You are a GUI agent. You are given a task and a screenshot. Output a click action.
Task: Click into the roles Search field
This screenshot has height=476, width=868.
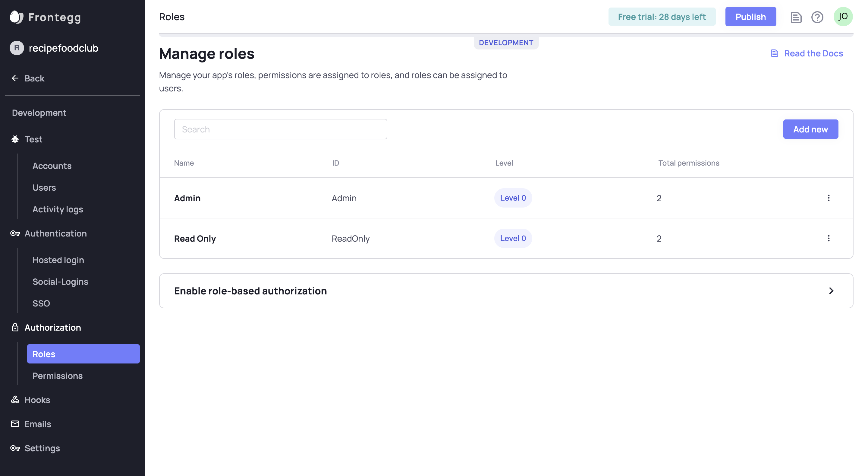[x=281, y=129]
